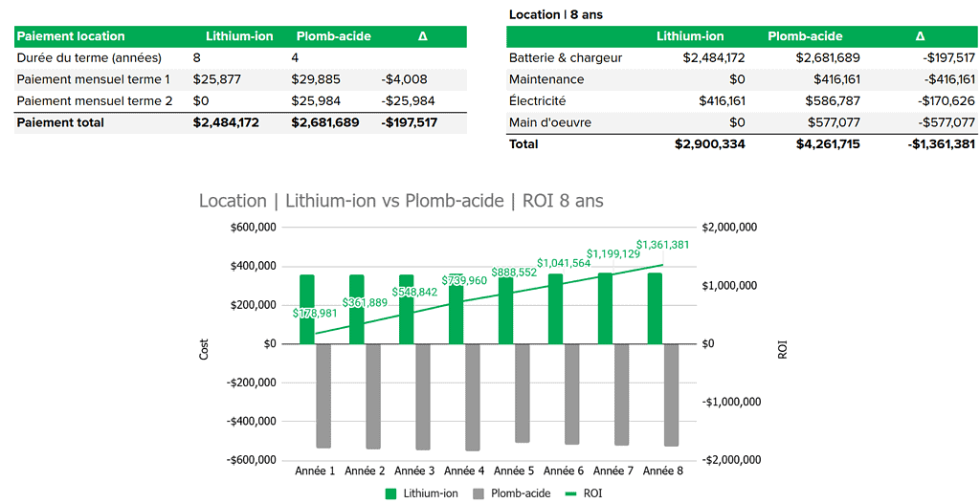Click the gray Plomb-acide bar for Année 8
980x503 pixels.
pyautogui.click(x=671, y=394)
